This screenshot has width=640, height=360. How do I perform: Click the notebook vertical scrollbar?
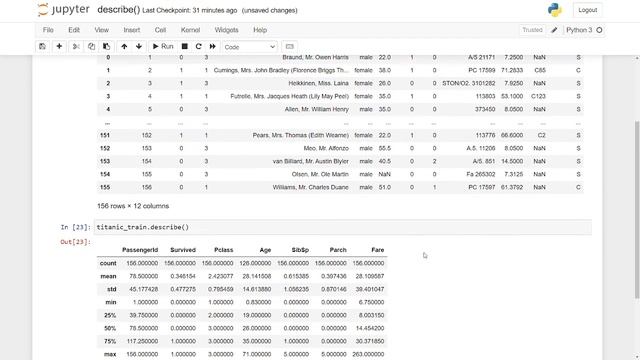pos(637,210)
